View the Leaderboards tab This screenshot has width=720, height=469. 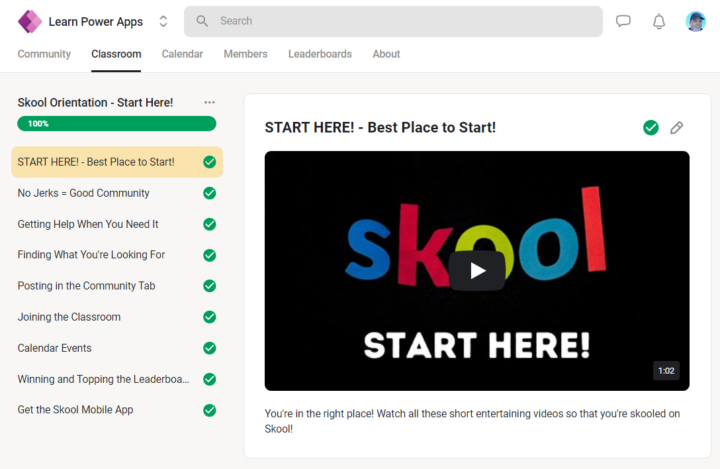pyautogui.click(x=320, y=54)
